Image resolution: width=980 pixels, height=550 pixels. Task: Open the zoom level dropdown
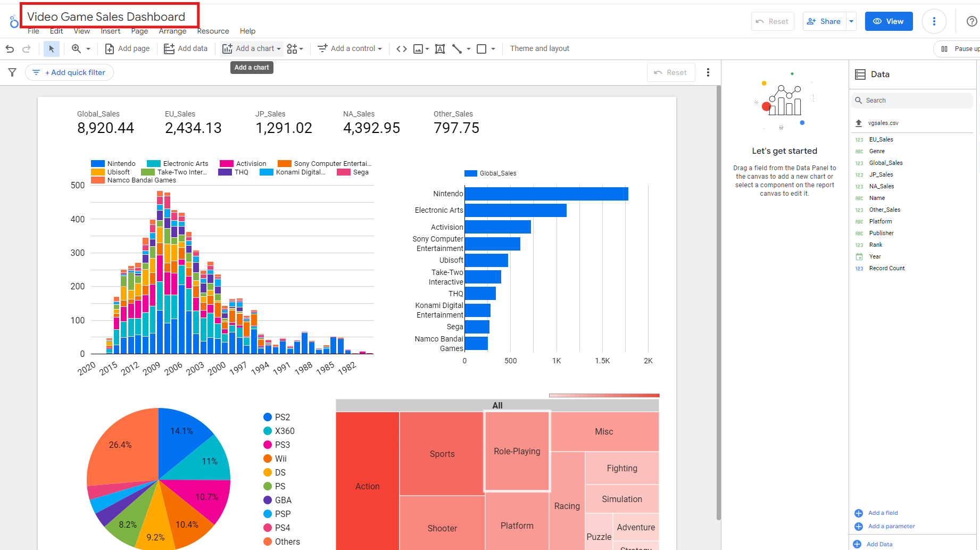[x=81, y=49]
